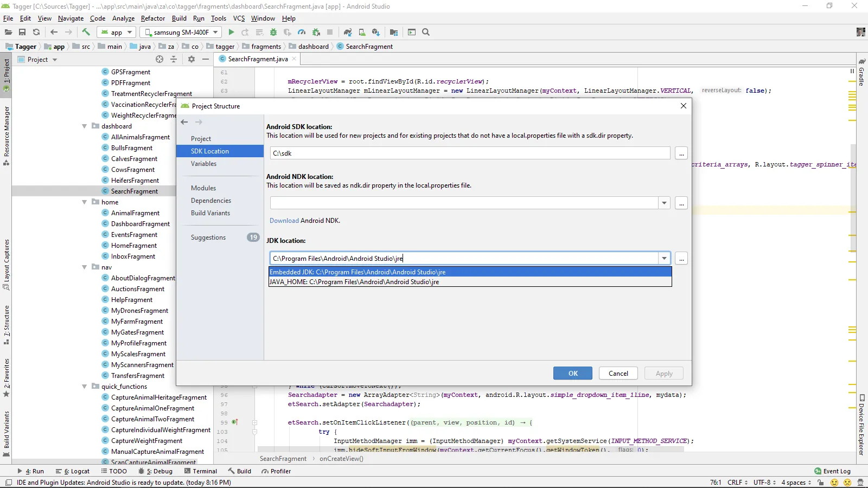This screenshot has width=868, height=488.
Task: Toggle the Build Variants side panel
Action: click(7, 429)
